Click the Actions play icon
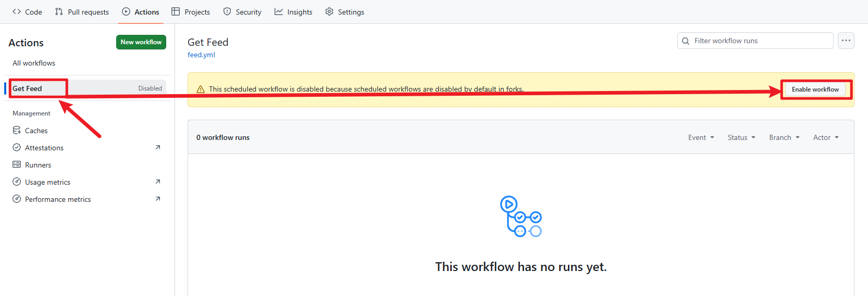The height and width of the screenshot is (296, 868). [x=126, y=11]
